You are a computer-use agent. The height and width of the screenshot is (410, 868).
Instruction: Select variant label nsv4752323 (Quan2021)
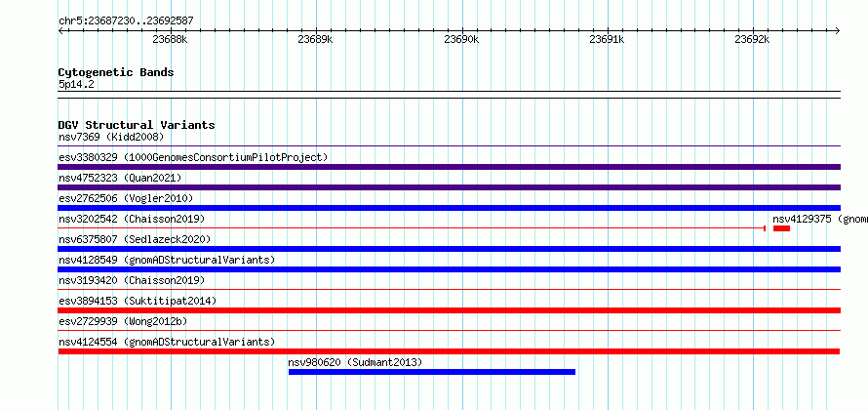[x=120, y=178]
